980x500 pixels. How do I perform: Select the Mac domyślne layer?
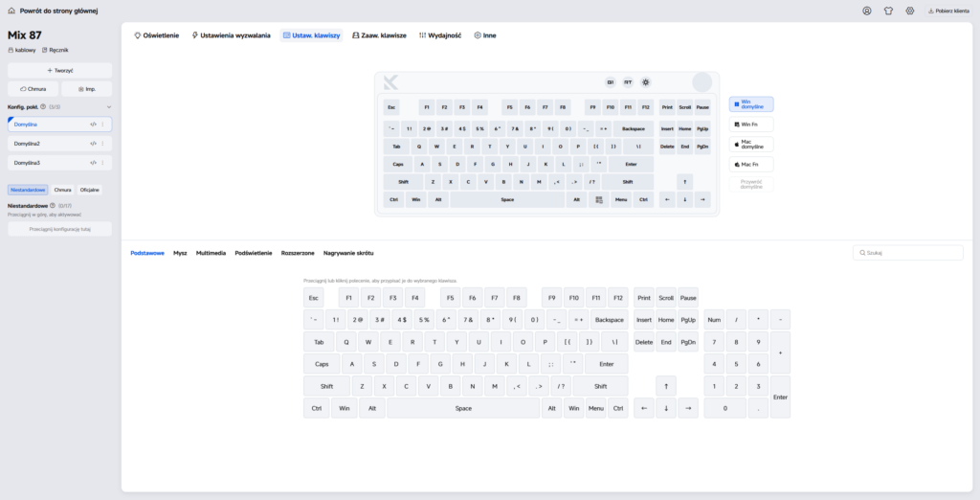coord(751,144)
